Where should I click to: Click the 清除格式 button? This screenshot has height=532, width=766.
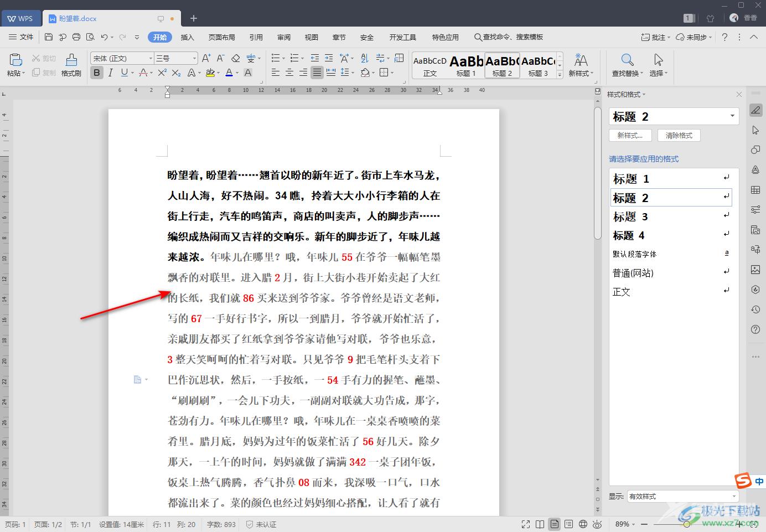[679, 135]
